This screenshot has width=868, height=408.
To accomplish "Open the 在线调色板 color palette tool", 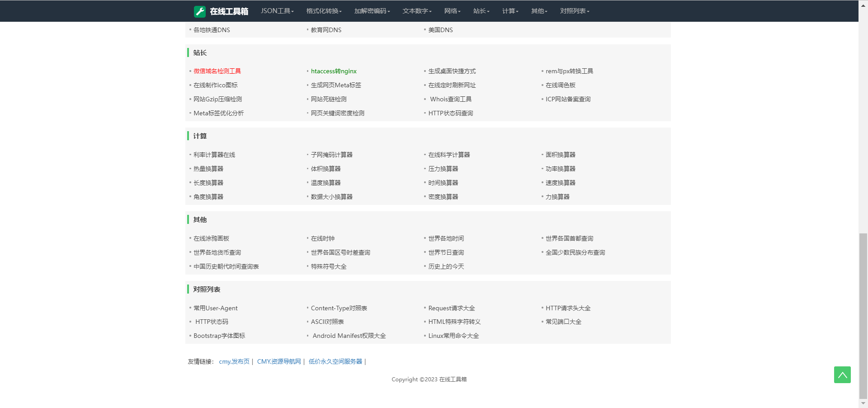I will 560,85.
